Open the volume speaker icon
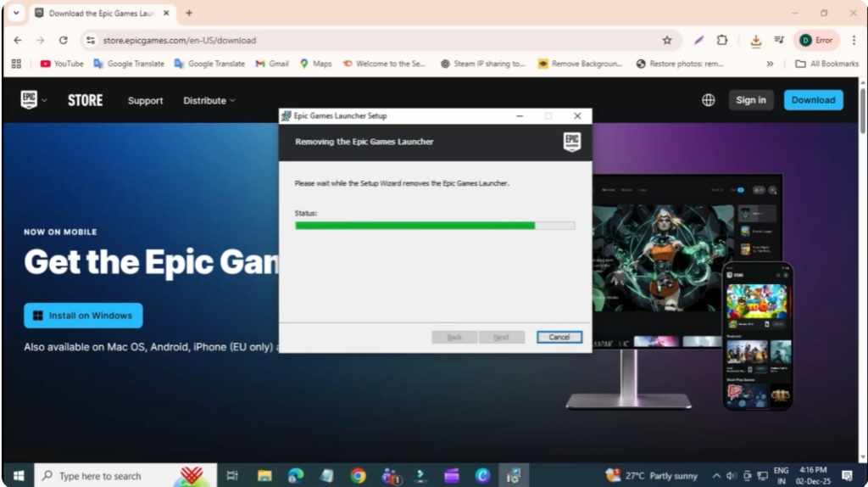This screenshot has height=487, width=868. [732, 476]
